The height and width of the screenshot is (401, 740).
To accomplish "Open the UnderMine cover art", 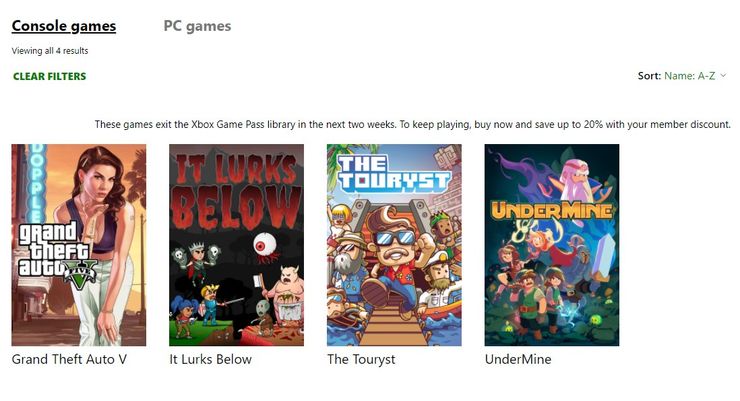I will point(552,245).
